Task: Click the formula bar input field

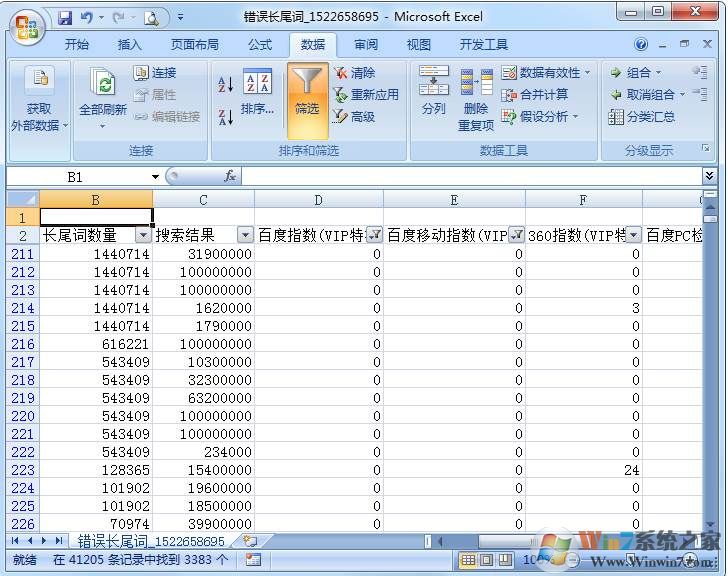Action: point(470,177)
